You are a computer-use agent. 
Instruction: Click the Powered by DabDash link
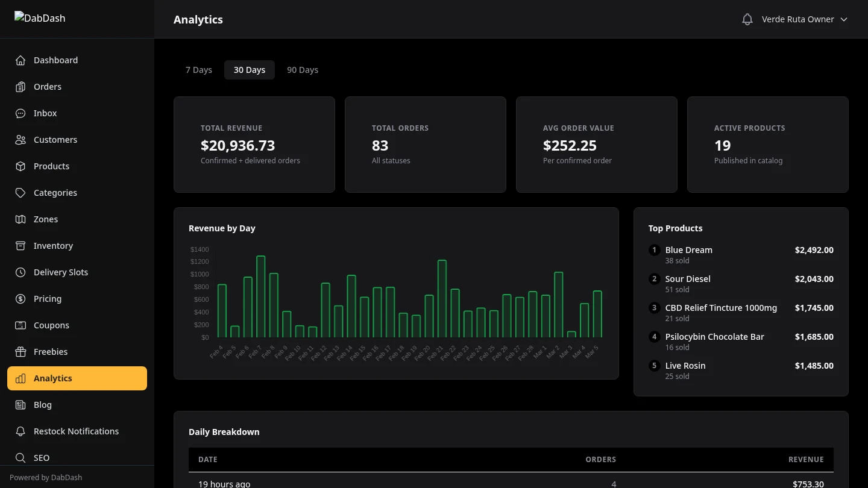pos(45,477)
